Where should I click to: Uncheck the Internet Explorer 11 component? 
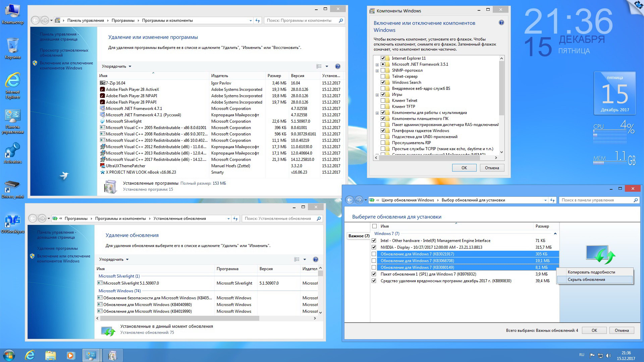pos(383,58)
